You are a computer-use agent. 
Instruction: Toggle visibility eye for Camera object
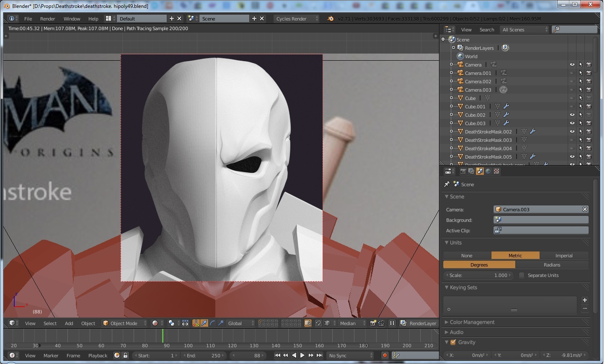pyautogui.click(x=572, y=64)
